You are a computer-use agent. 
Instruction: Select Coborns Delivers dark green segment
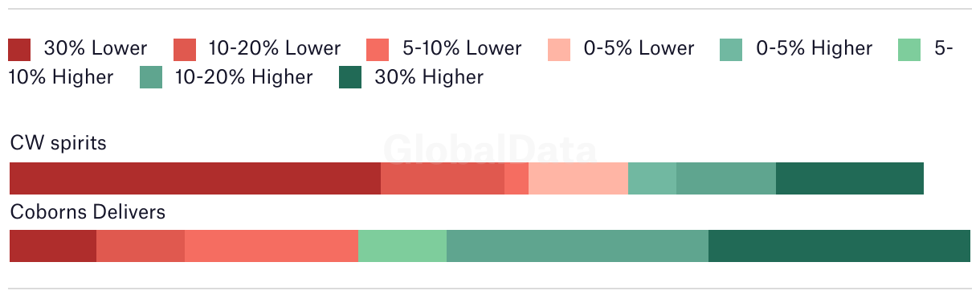click(839, 246)
